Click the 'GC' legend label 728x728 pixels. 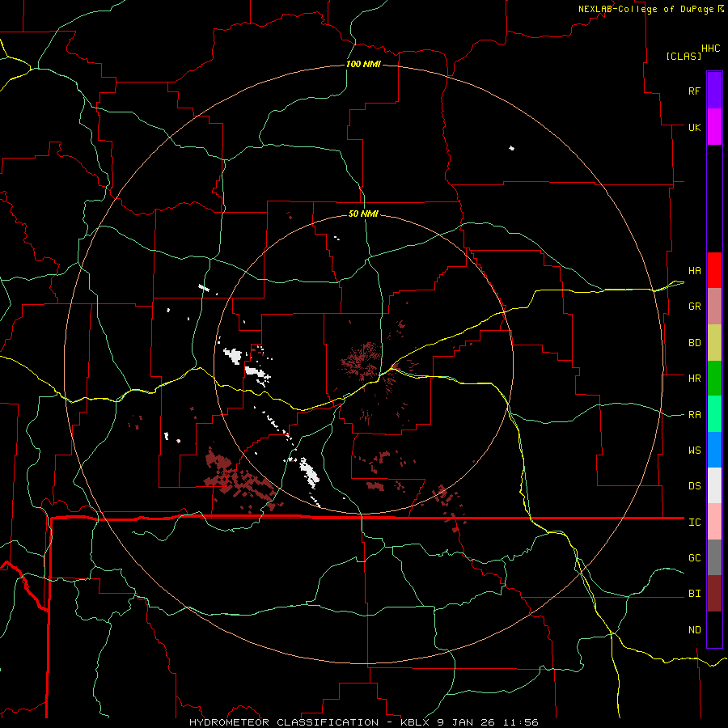click(x=695, y=558)
